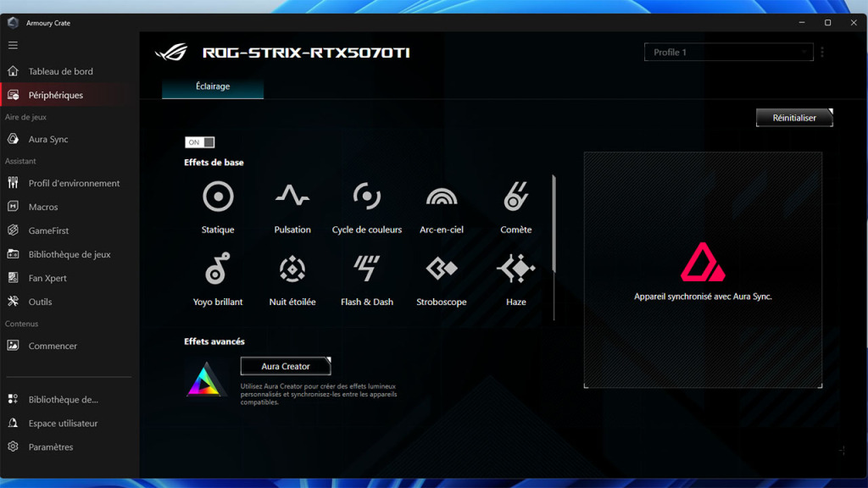Click 'Appareil synchronisé avec Aura Sync.' text
868x488 pixels.
pyautogui.click(x=703, y=297)
